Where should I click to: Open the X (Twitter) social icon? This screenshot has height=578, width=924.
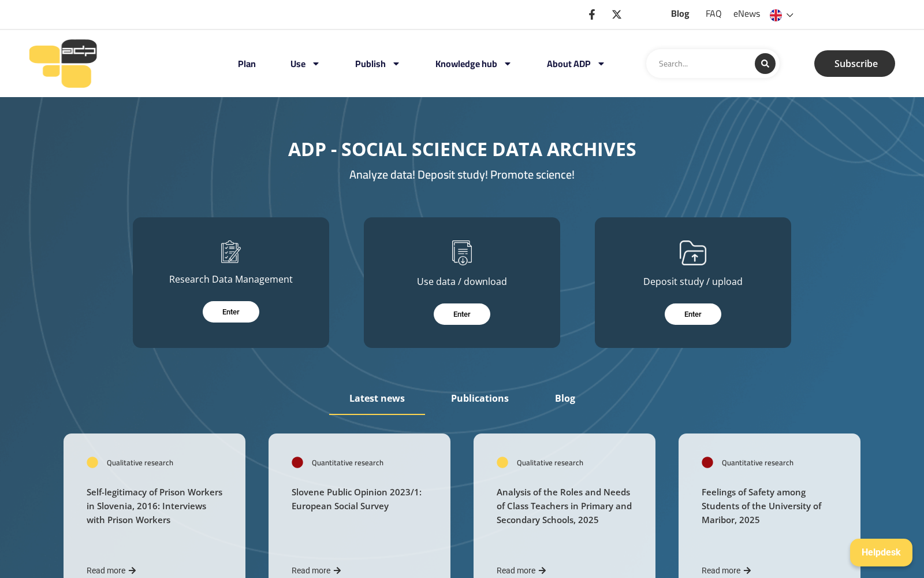click(x=617, y=14)
